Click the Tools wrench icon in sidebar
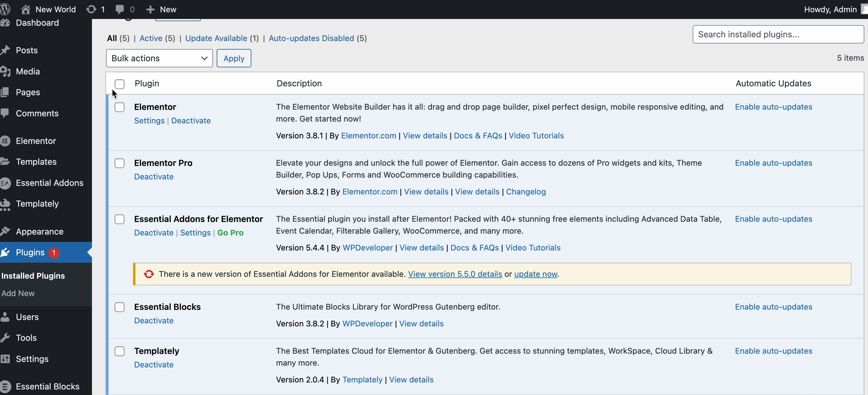The width and height of the screenshot is (868, 395). click(x=5, y=337)
